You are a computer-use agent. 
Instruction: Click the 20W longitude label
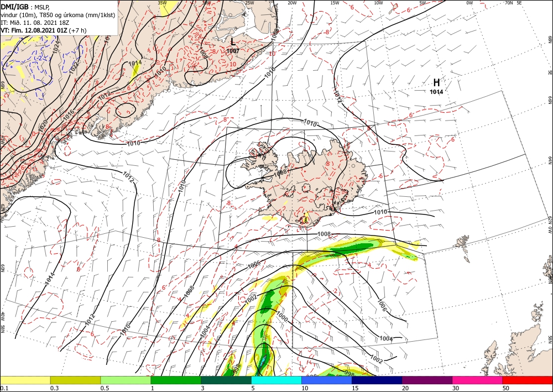(292, 3)
